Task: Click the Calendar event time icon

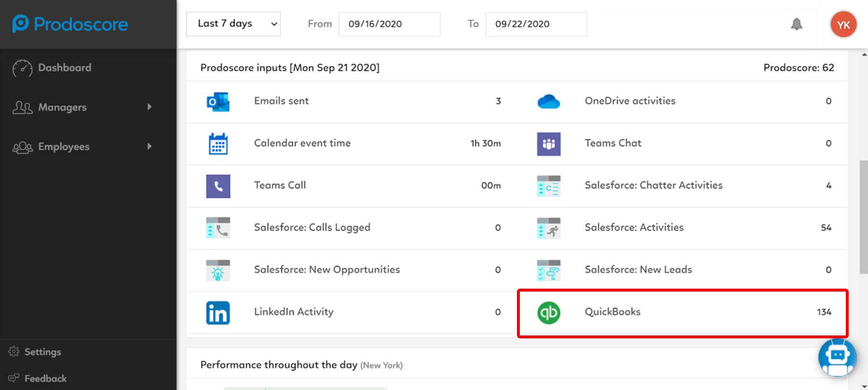Action: 218,143
